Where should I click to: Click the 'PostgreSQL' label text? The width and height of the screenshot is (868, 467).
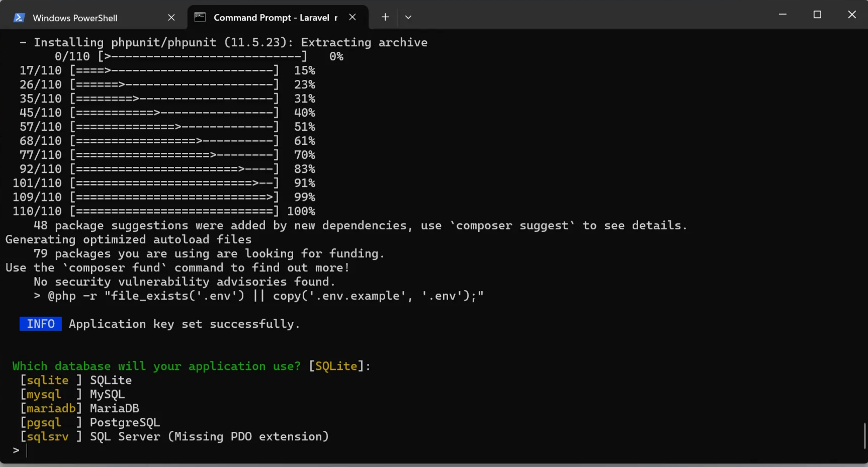[x=125, y=423]
